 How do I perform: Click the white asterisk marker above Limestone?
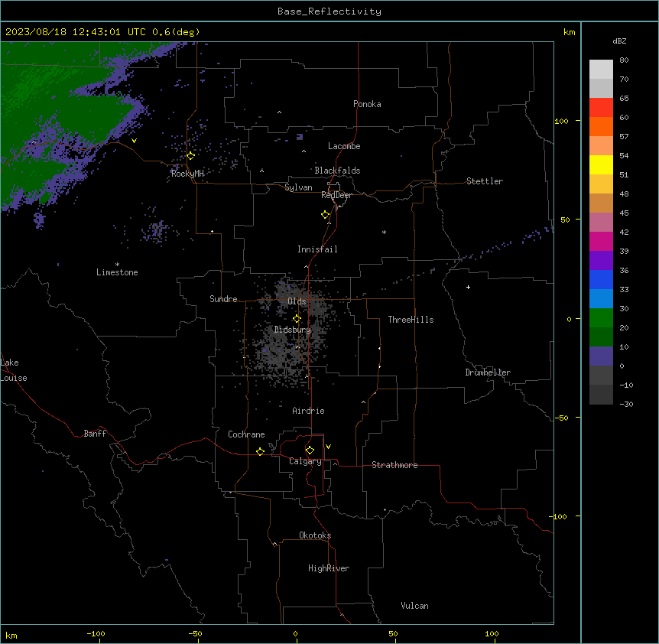click(x=117, y=265)
